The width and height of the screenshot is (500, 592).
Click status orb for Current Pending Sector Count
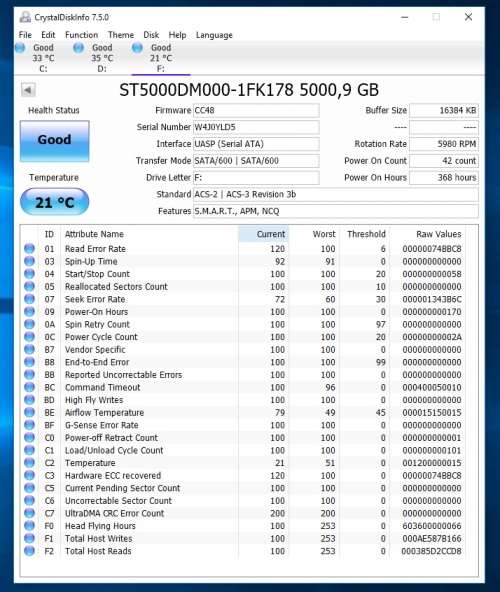[29, 488]
